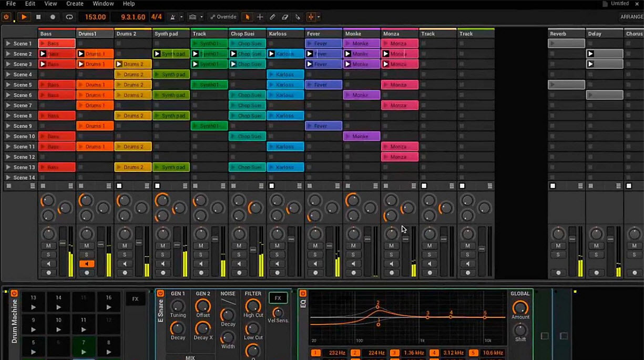Enable loop playback in the transport
This screenshot has width=644, height=360.
coord(69,17)
